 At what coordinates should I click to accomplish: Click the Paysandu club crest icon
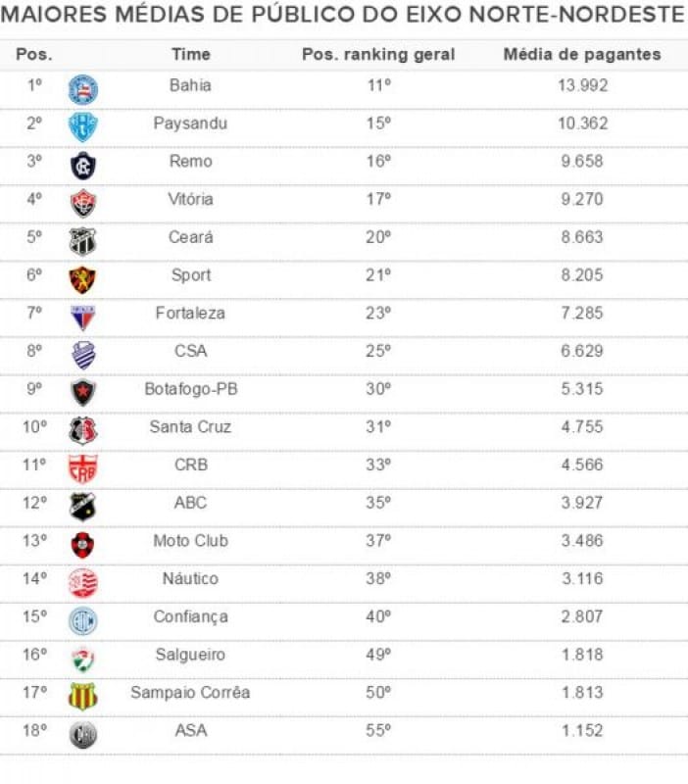[x=82, y=127]
